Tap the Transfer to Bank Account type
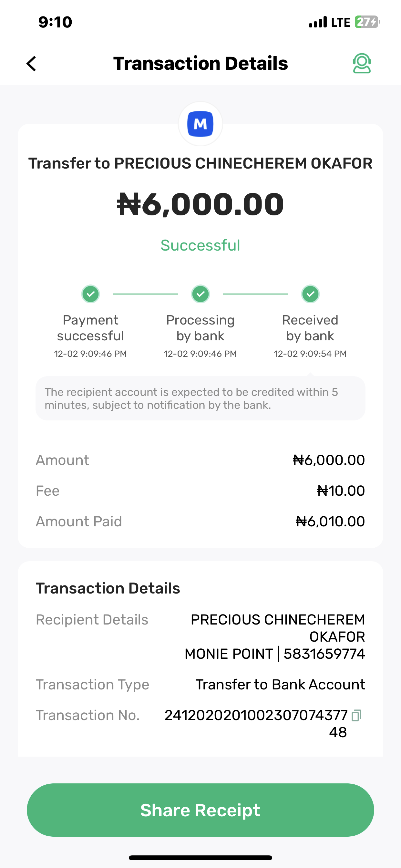Screen dimensions: 401x868 (x=280, y=684)
